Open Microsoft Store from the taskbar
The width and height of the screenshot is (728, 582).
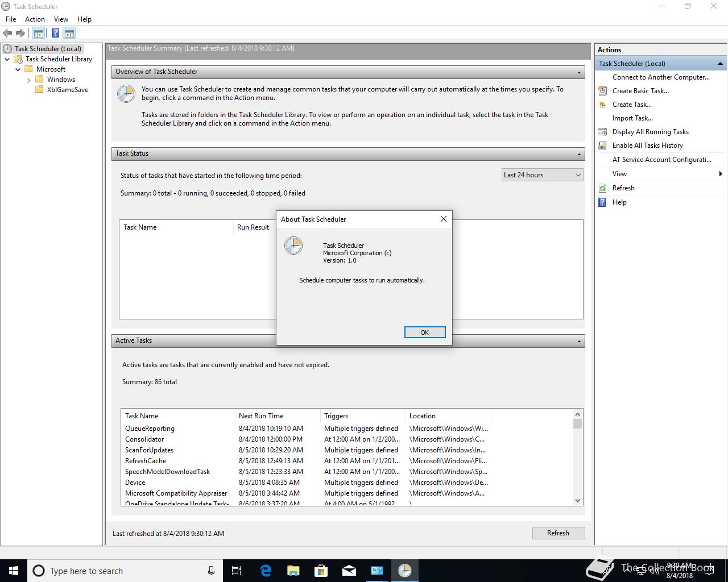321,571
